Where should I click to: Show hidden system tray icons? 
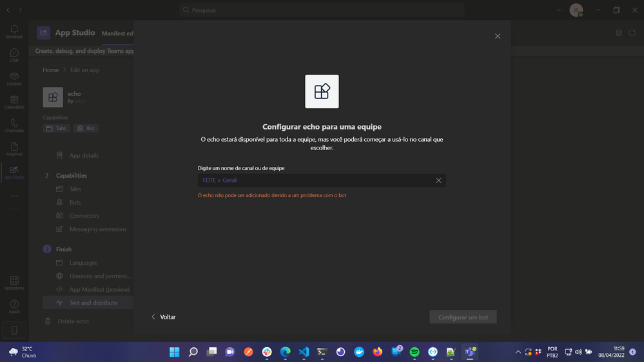pos(518,352)
